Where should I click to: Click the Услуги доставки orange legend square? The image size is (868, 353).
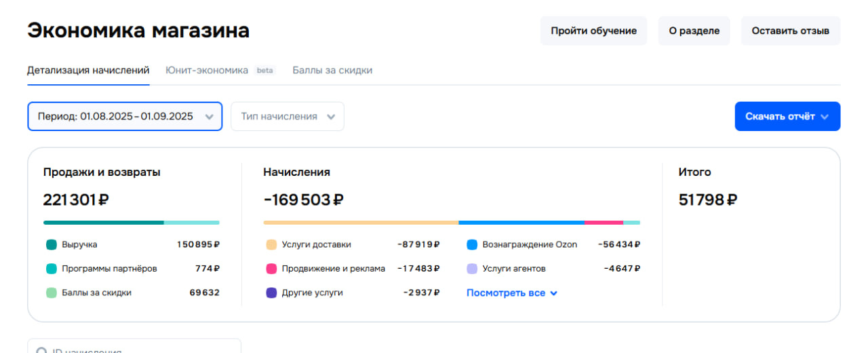[271, 244]
